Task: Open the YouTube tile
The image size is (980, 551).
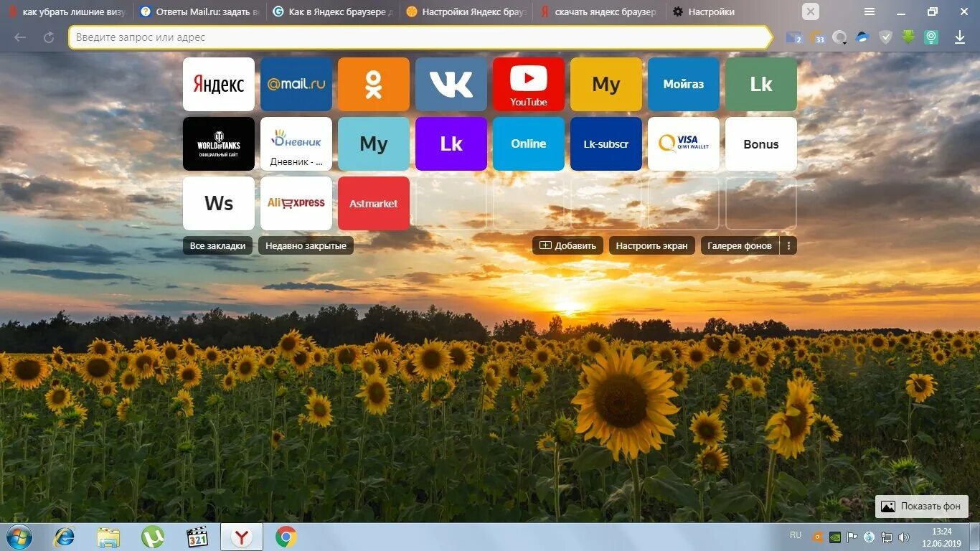Action: 529,84
